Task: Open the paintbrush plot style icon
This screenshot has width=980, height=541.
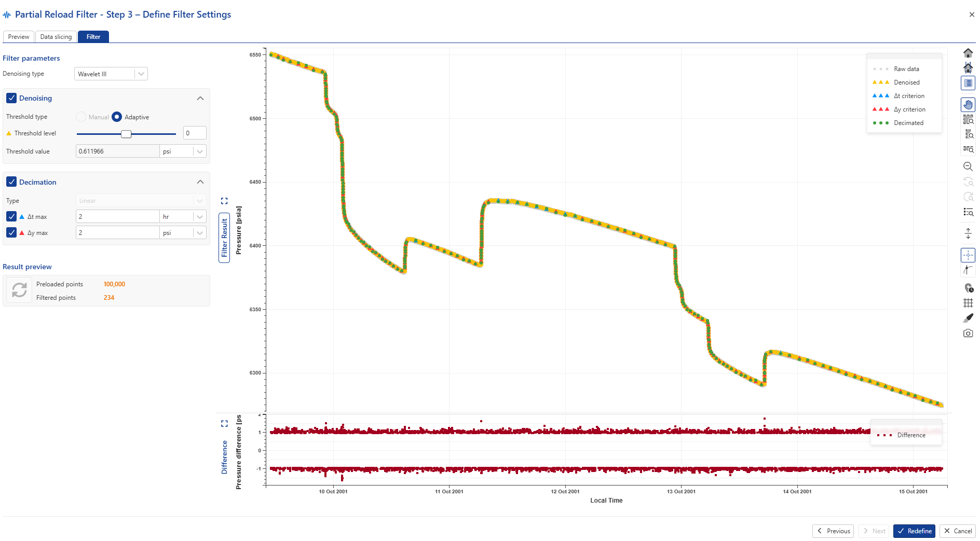Action: pos(968,318)
